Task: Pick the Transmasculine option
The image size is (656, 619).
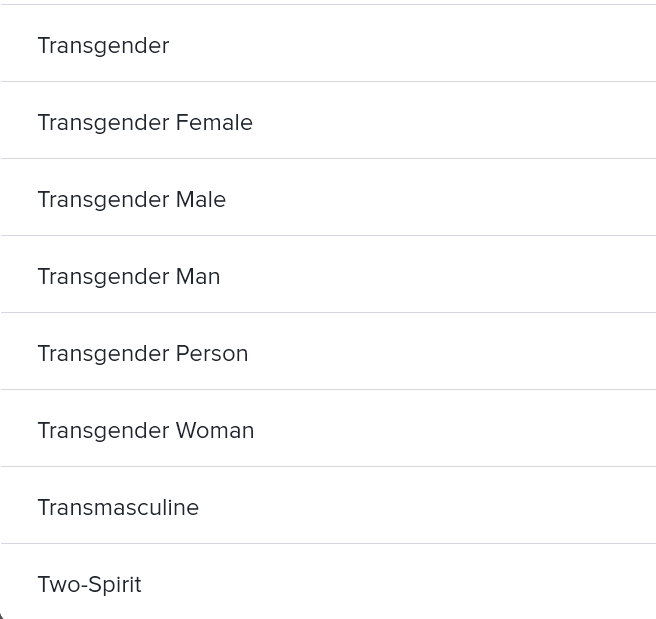Action: pyautogui.click(x=118, y=507)
